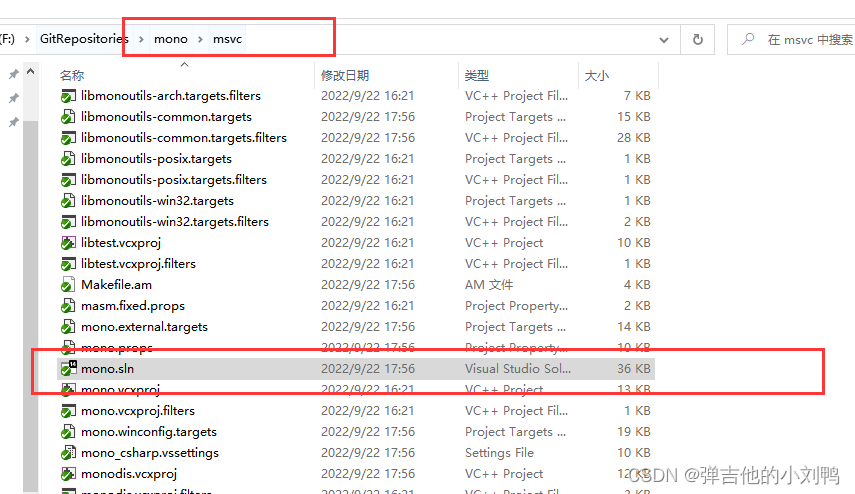Sort files by 大小 column
Screen dimensions: 855x494
(x=597, y=75)
